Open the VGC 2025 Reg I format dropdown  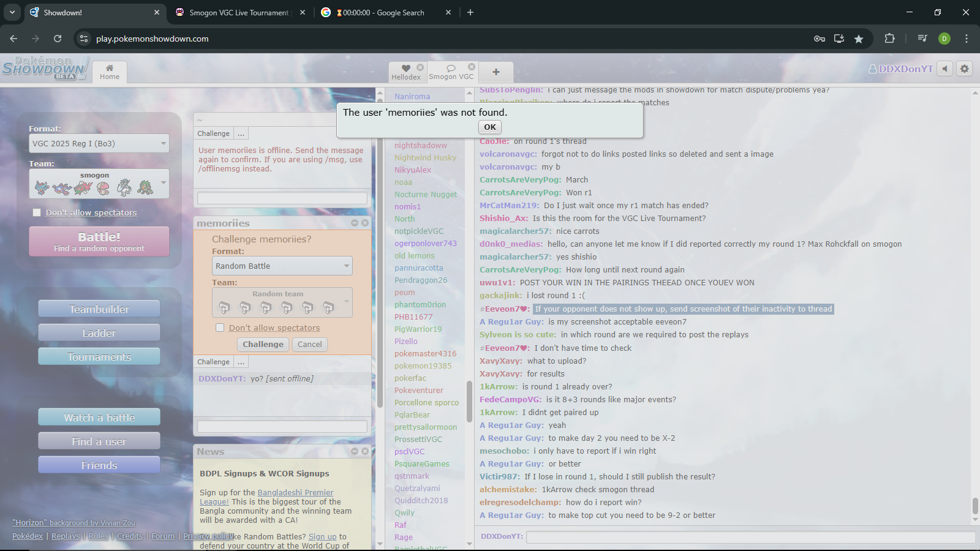[99, 143]
